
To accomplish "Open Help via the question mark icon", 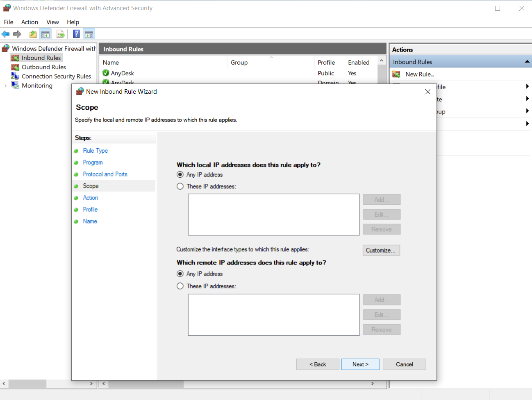I will click(x=76, y=34).
